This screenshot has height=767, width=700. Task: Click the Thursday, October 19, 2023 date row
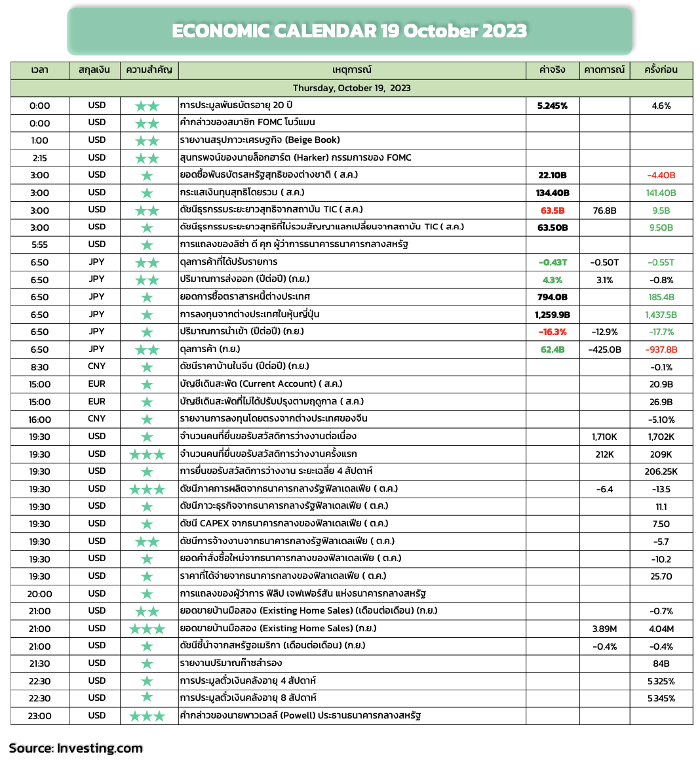pyautogui.click(x=352, y=88)
